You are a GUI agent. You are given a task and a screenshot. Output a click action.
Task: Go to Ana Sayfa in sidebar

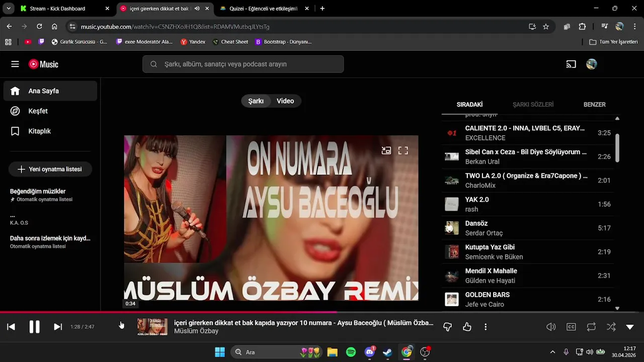tap(50, 91)
